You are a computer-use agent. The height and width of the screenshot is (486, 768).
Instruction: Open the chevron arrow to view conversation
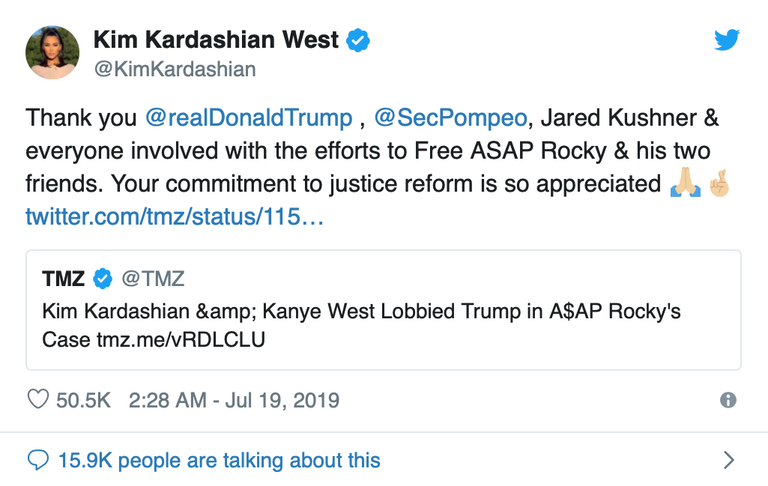click(729, 460)
